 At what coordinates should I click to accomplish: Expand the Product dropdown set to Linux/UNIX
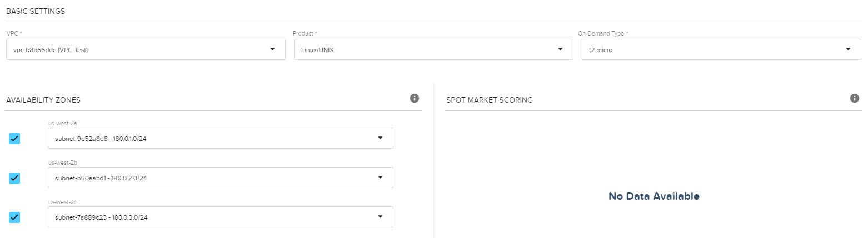click(433, 49)
